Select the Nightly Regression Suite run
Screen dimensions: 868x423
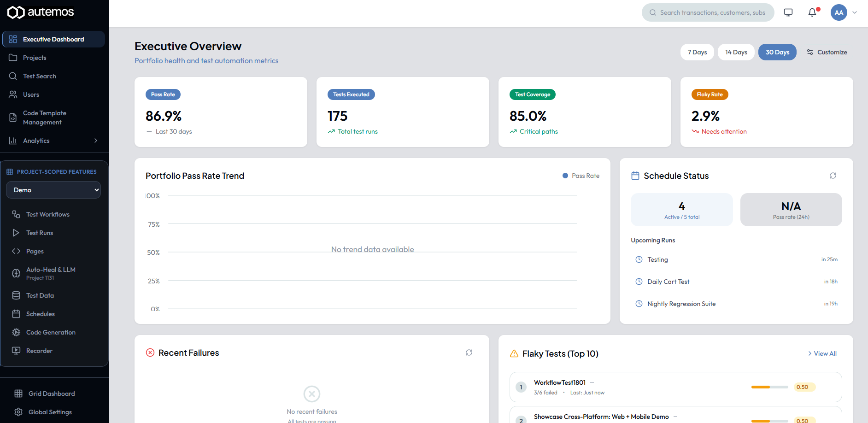coord(736,304)
